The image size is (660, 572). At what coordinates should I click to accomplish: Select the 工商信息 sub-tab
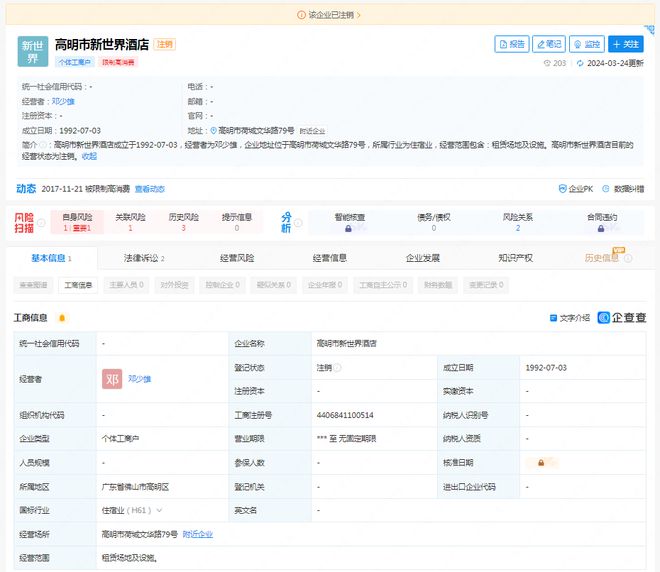pos(78,285)
